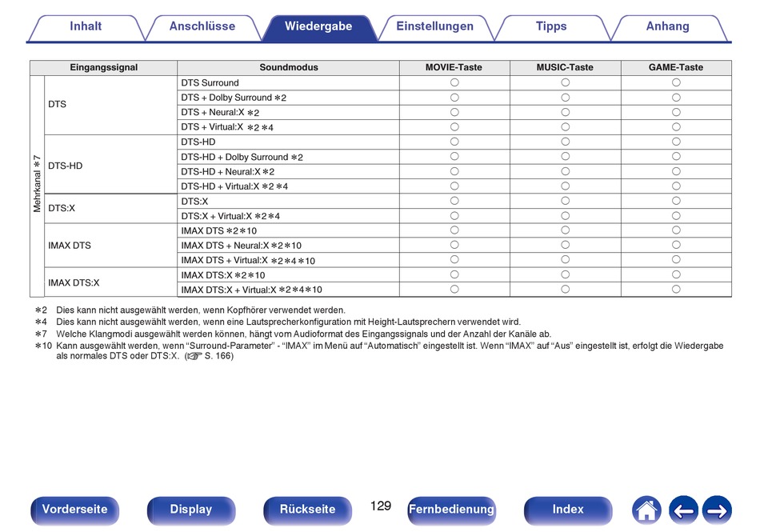Open the Inhalt tab

[x=86, y=26]
